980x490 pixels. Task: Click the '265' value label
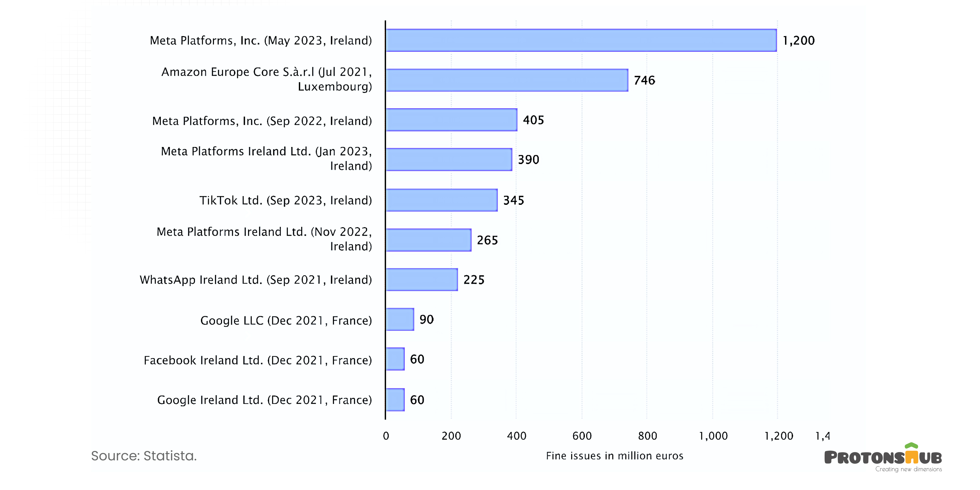pyautogui.click(x=487, y=240)
